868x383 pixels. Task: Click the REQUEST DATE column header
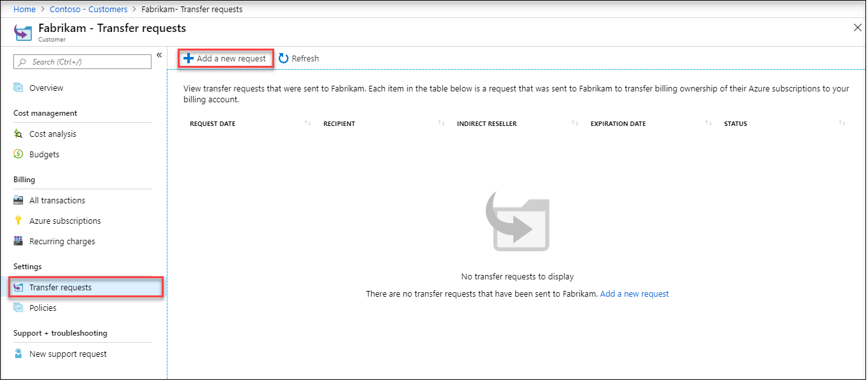point(213,123)
